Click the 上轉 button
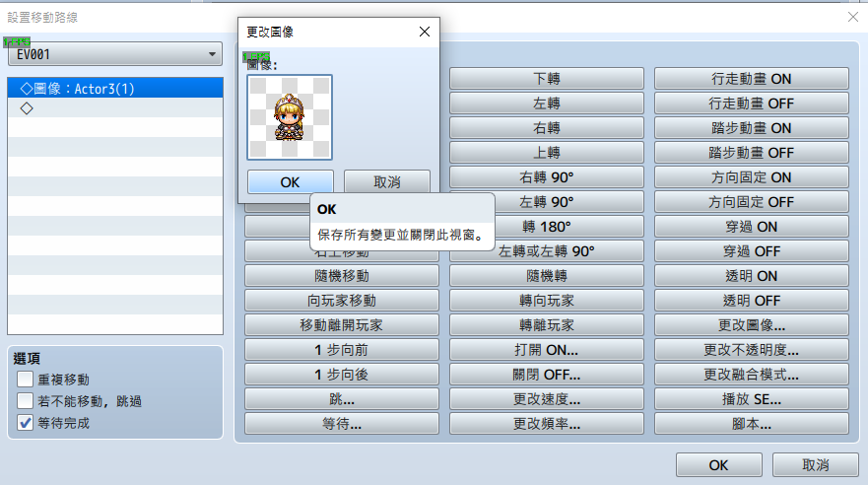Image resolution: width=868 pixels, height=485 pixels. [547, 153]
